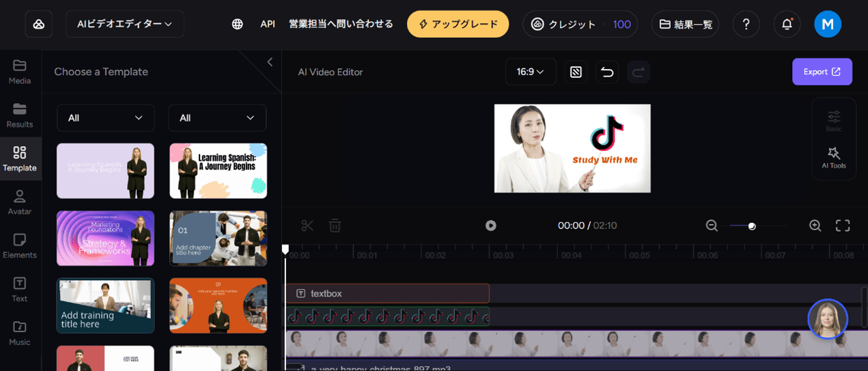The width and height of the screenshot is (868, 371).
Task: Open the 16:9 aspect ratio dropdown
Action: click(x=531, y=72)
